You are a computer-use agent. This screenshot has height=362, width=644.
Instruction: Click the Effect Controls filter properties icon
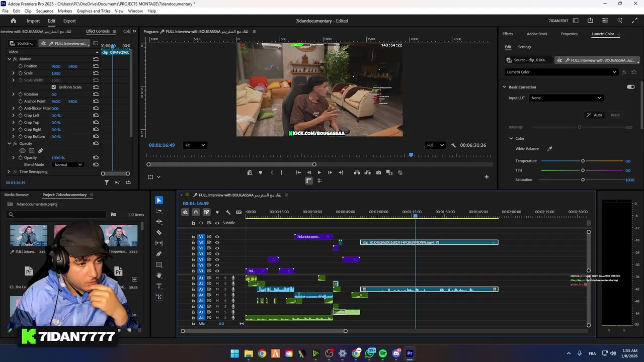click(107, 183)
